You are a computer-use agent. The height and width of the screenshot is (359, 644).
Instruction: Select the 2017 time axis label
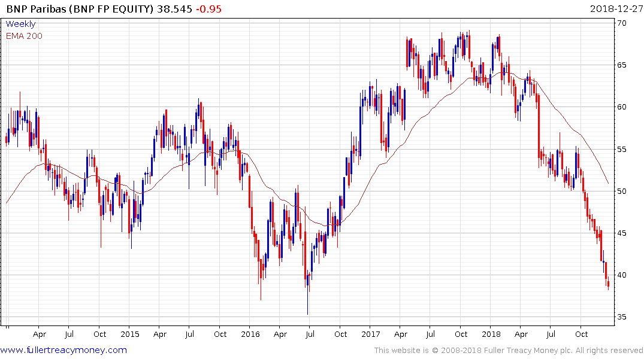[370, 334]
